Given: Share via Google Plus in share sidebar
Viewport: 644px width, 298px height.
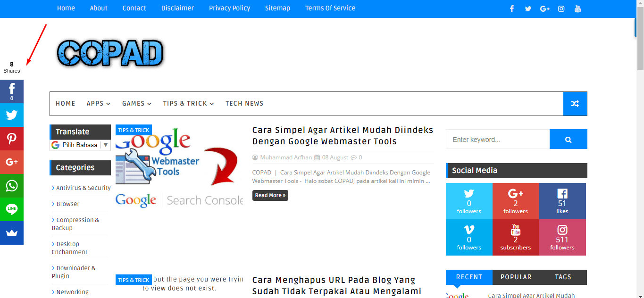Looking at the screenshot, I should pyautogui.click(x=12, y=162).
